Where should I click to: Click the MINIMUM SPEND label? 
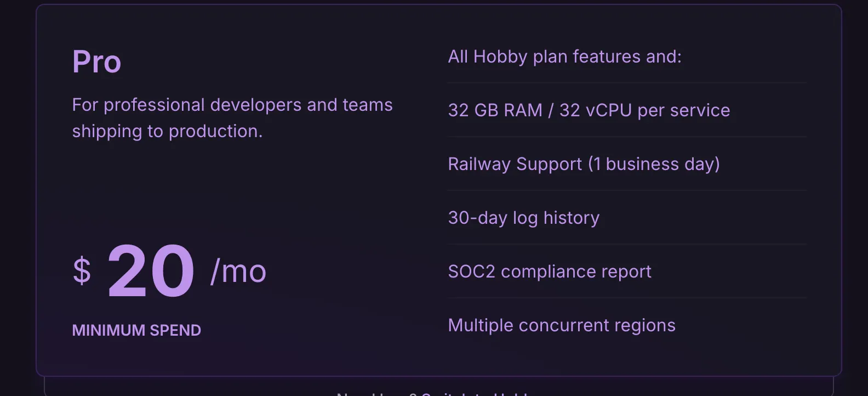point(136,330)
